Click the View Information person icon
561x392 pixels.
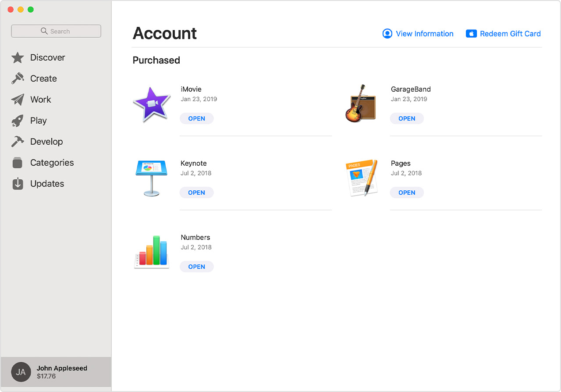[x=387, y=34]
